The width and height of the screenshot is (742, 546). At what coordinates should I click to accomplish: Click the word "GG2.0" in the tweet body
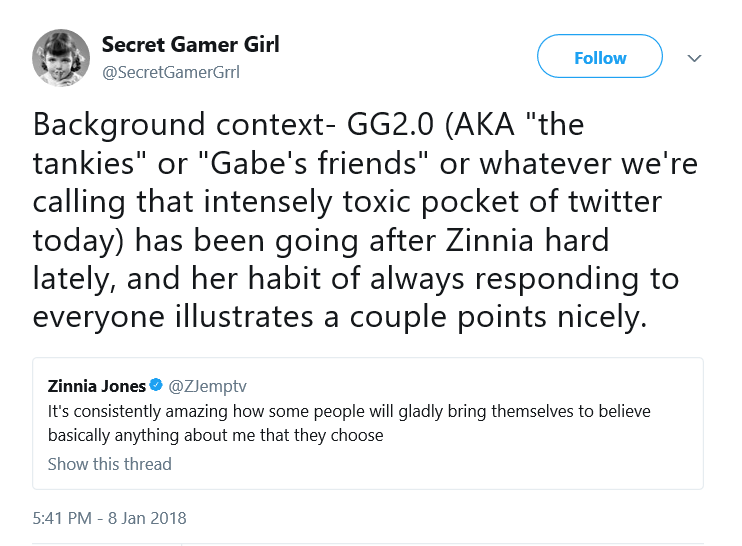[x=390, y=124]
